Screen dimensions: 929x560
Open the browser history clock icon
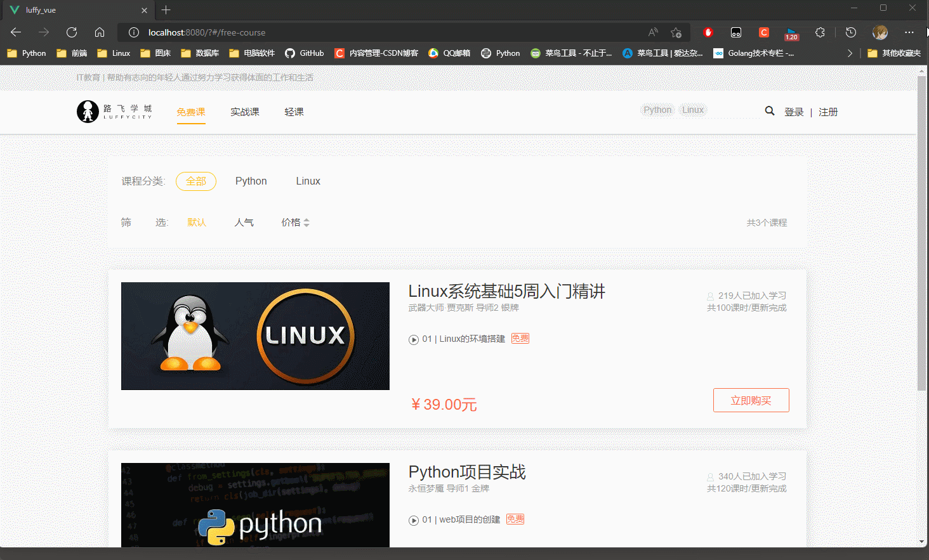click(x=851, y=32)
